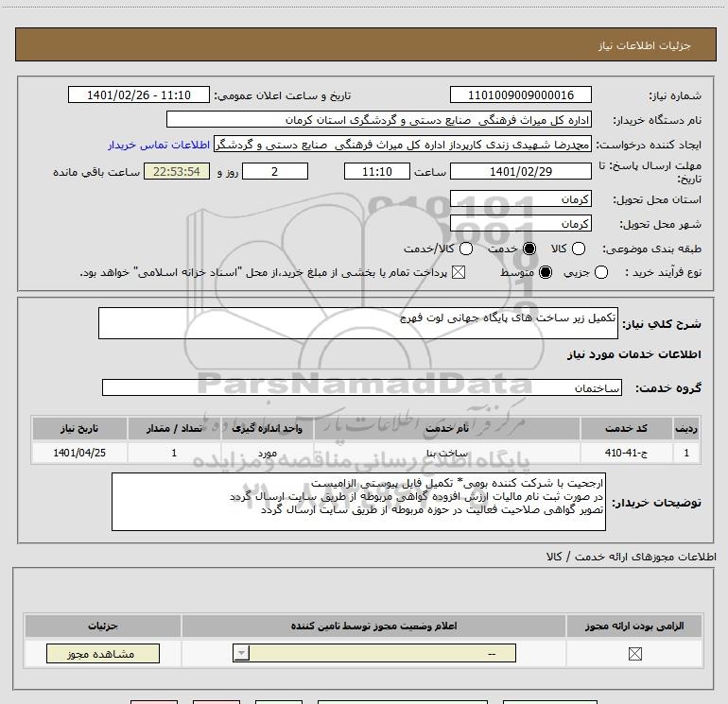The height and width of the screenshot is (704, 728).
Task: Click the announcement date field 1401/02/26 - 11:10
Action: click(x=139, y=95)
